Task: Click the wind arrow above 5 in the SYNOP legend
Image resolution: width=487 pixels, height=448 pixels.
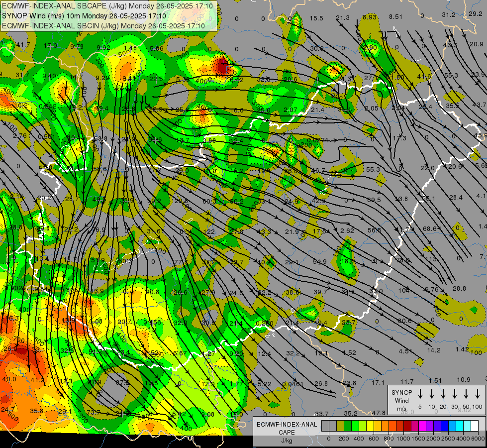Action: pyautogui.click(x=420, y=394)
